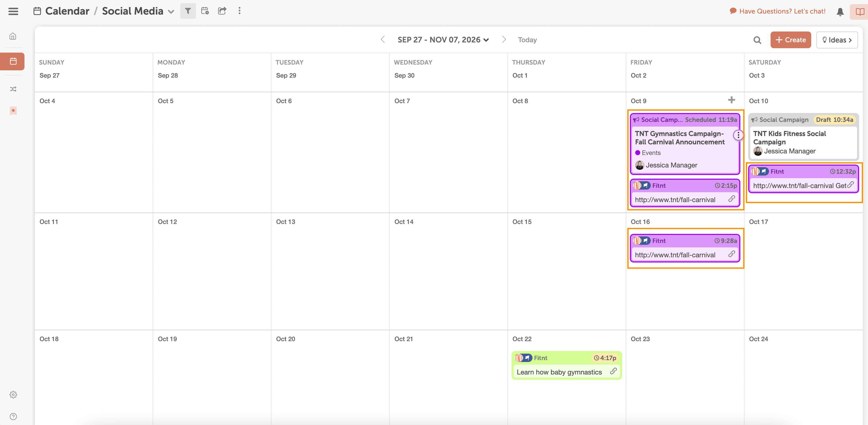This screenshot has width=868, height=425.
Task: Expand the Social Media view dropdown
Action: (171, 12)
